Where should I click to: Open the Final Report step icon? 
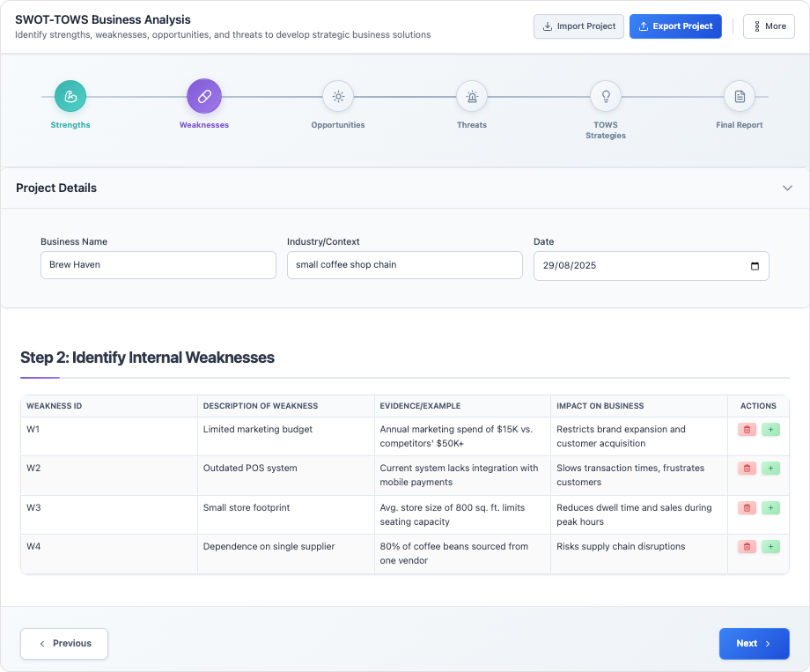click(x=740, y=97)
